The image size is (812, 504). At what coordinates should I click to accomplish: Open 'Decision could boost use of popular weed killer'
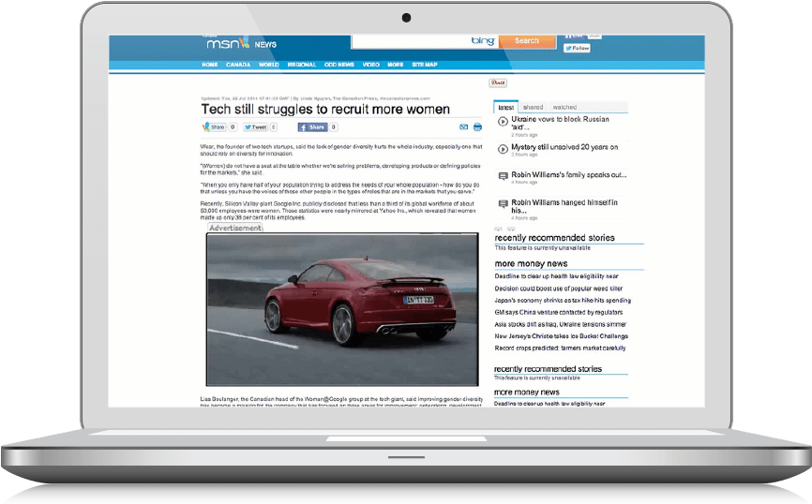coord(558,289)
